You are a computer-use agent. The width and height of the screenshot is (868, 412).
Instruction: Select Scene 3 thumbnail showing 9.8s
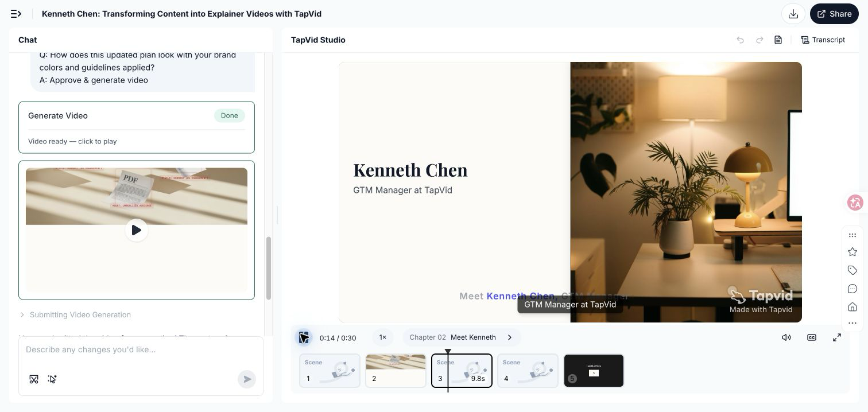pyautogui.click(x=462, y=371)
